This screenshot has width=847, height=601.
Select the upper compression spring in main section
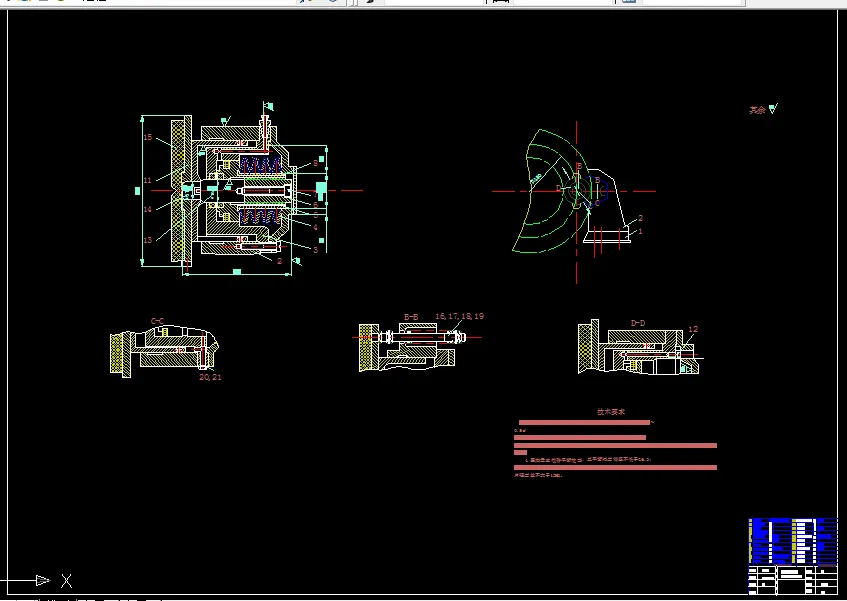[x=260, y=164]
